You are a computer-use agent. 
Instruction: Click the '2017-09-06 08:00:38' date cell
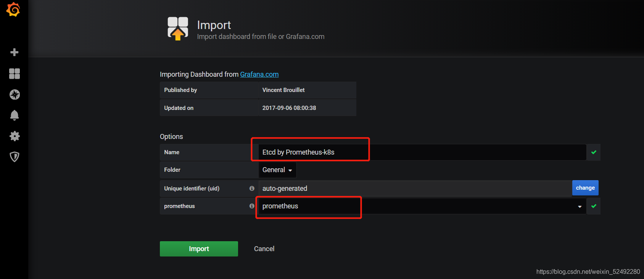307,108
